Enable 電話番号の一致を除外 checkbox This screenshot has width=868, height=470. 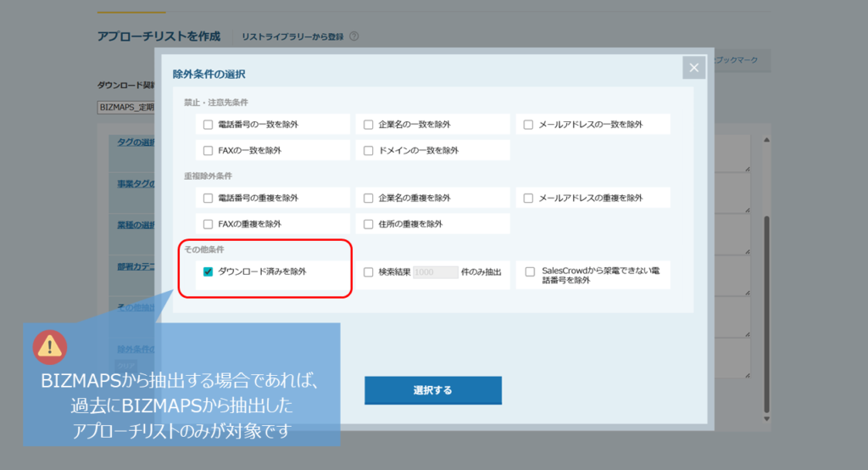(x=208, y=125)
